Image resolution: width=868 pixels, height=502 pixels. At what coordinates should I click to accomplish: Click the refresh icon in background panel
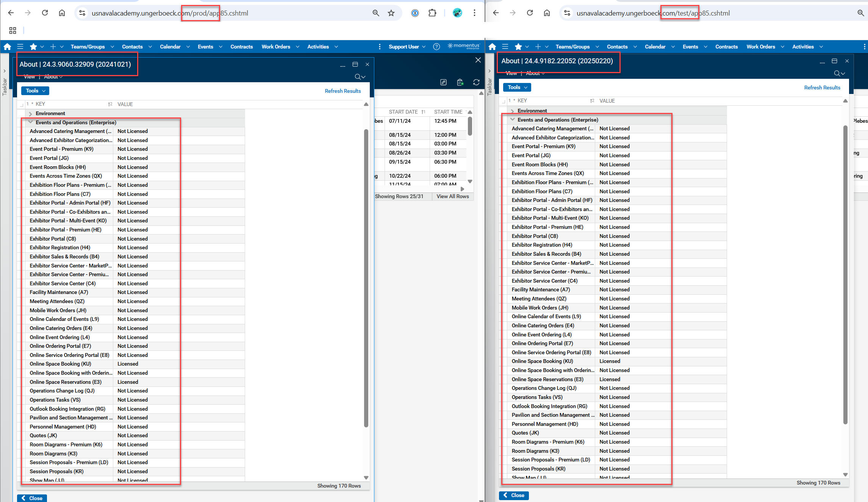point(476,82)
